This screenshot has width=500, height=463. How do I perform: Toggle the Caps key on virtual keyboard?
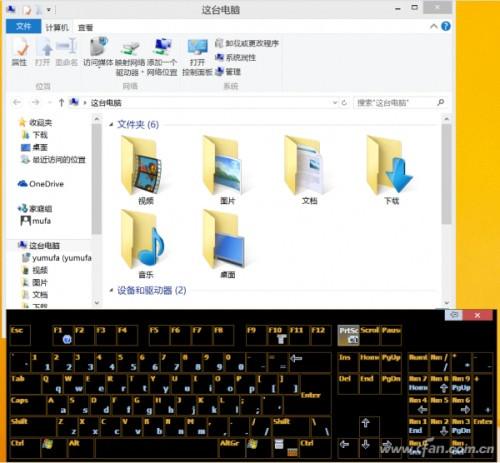(25, 404)
